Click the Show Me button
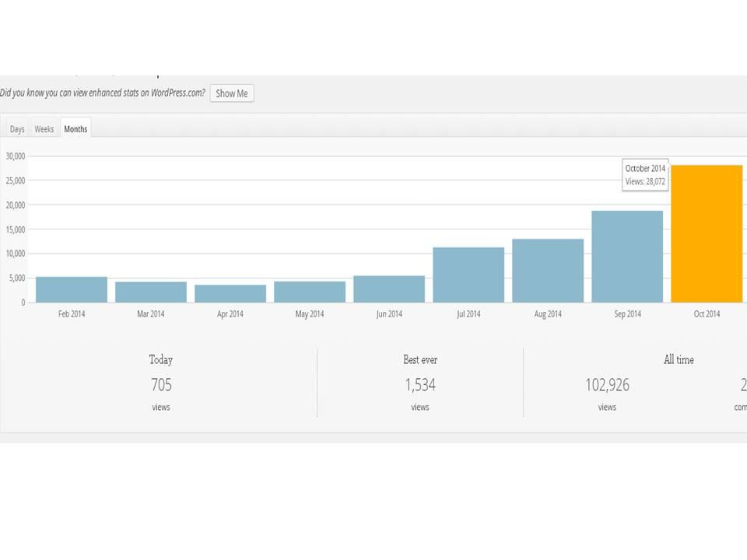The image size is (747, 560). [231, 93]
